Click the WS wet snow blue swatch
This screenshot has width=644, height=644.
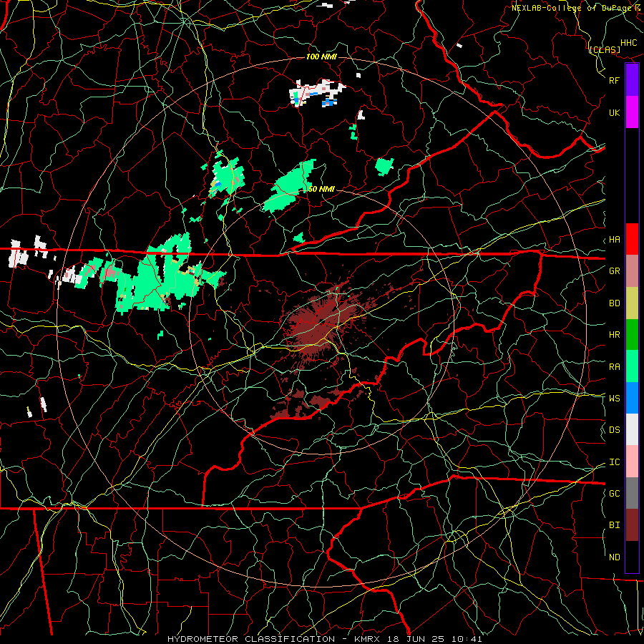[x=632, y=398]
